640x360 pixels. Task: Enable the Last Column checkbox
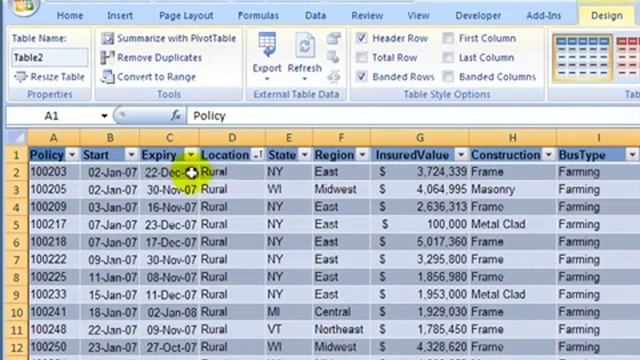tap(448, 58)
